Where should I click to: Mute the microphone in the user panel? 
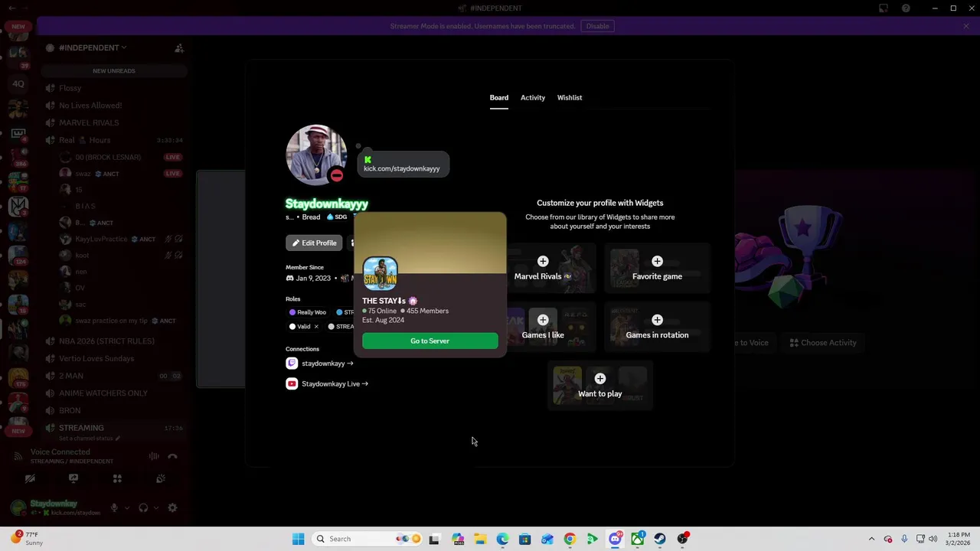point(114,507)
